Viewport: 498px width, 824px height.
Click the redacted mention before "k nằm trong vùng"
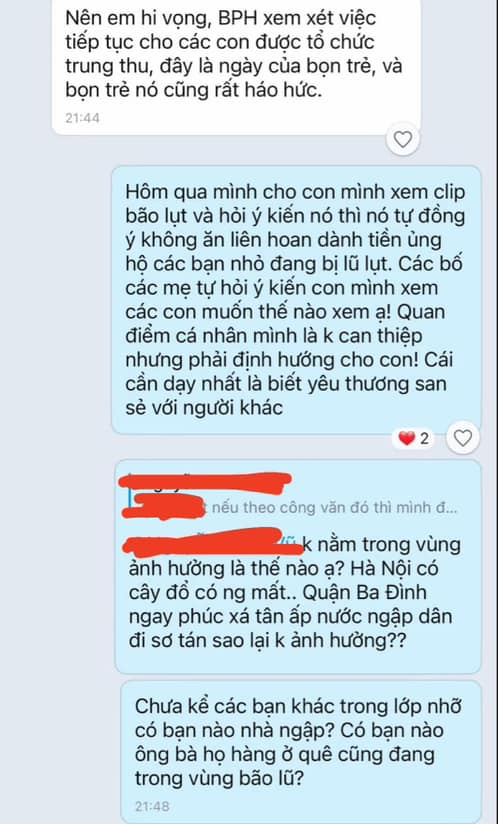point(213,542)
